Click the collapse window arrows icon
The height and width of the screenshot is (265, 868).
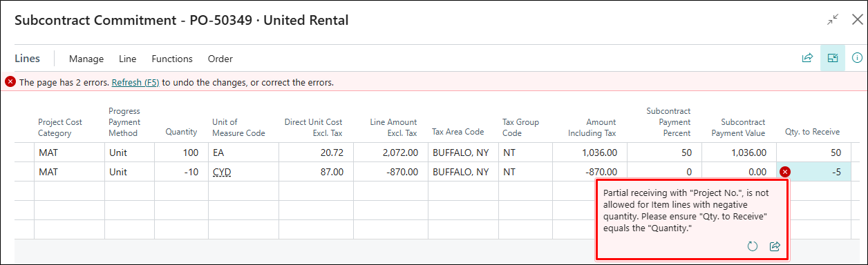[x=833, y=20]
